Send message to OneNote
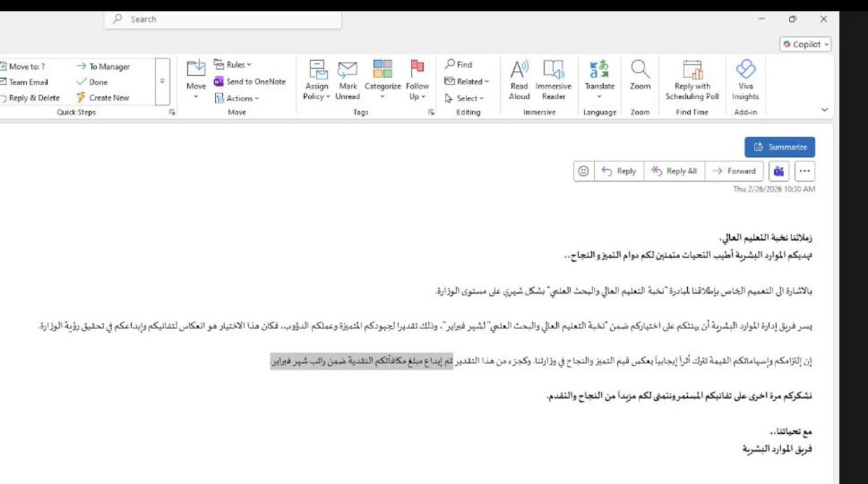 coord(250,82)
